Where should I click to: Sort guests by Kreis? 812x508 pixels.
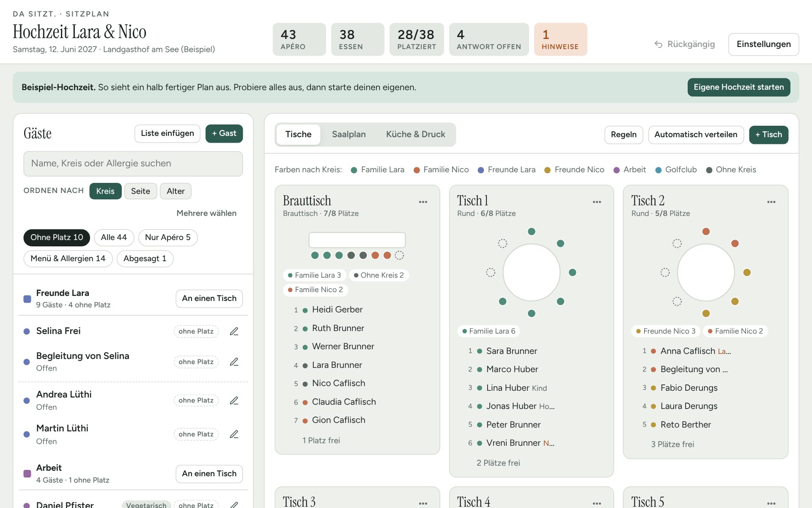pos(105,191)
